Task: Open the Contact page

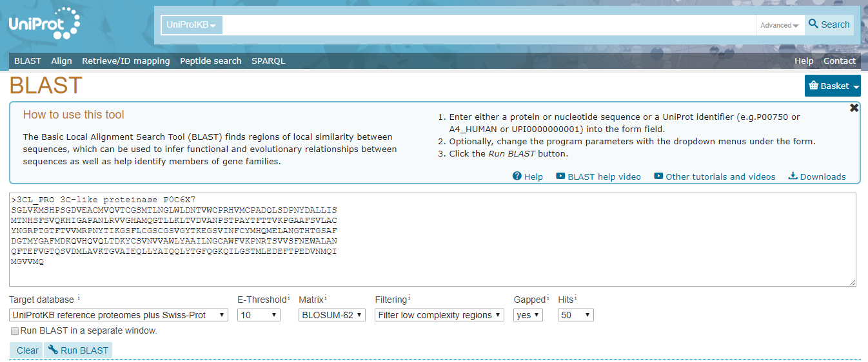Action: tap(840, 61)
